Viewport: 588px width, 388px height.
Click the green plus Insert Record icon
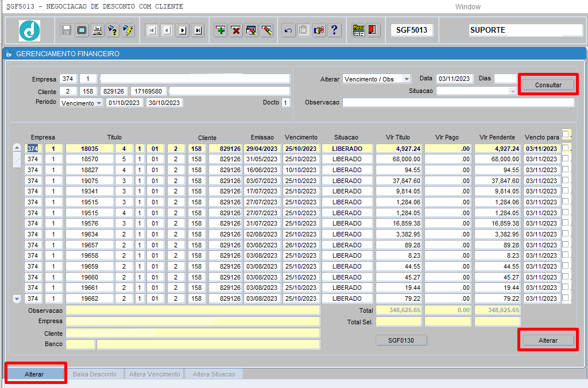point(221,30)
